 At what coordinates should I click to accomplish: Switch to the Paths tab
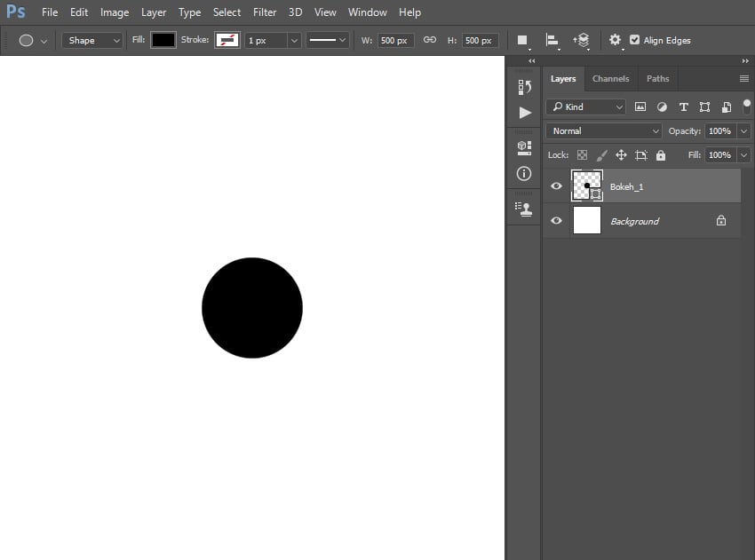click(657, 79)
